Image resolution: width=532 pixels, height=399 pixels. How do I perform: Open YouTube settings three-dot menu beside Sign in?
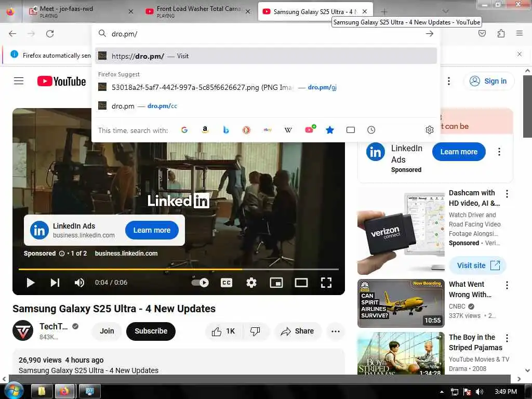[x=448, y=81]
